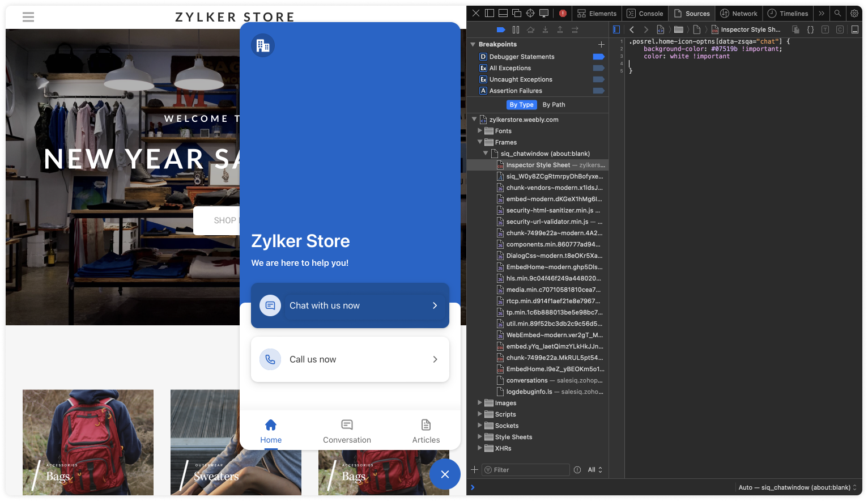
Task: Click the single step arrow icon
Action: [575, 29]
